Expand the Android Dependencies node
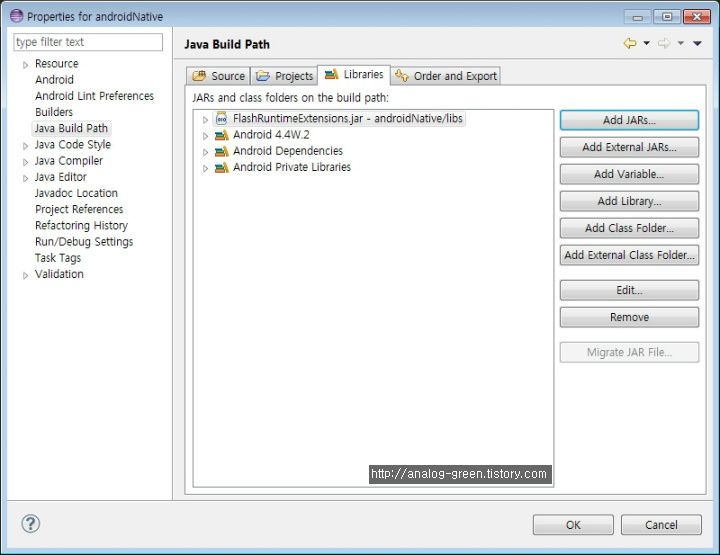Image resolution: width=720 pixels, height=555 pixels. [205, 152]
